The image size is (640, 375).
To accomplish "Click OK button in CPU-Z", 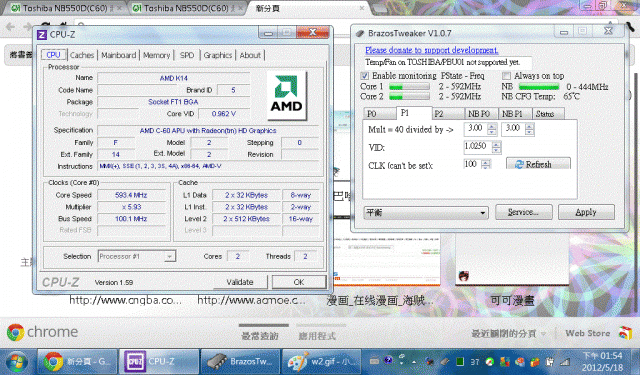I will [299, 282].
